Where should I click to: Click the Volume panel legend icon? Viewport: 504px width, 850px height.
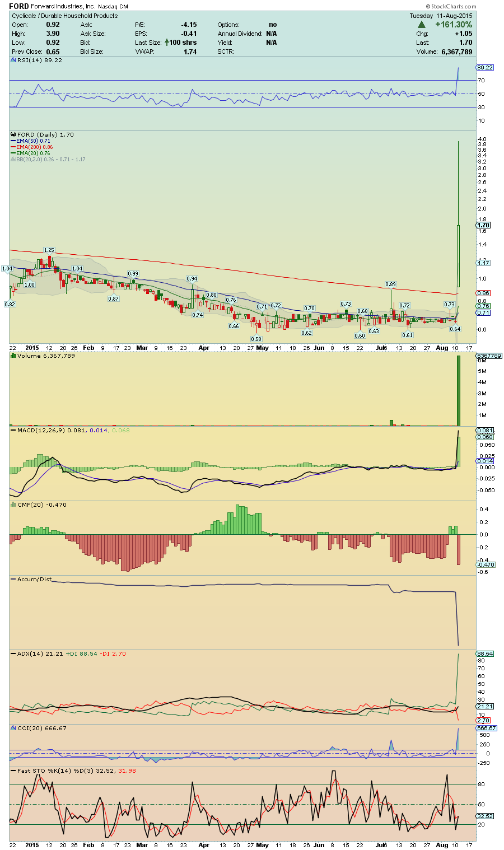tap(13, 356)
